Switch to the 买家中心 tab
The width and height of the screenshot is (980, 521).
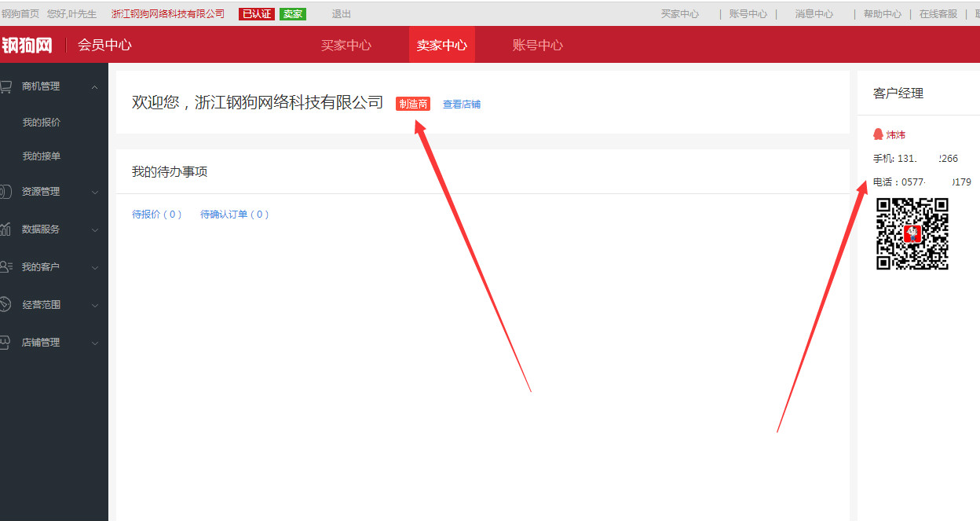347,45
